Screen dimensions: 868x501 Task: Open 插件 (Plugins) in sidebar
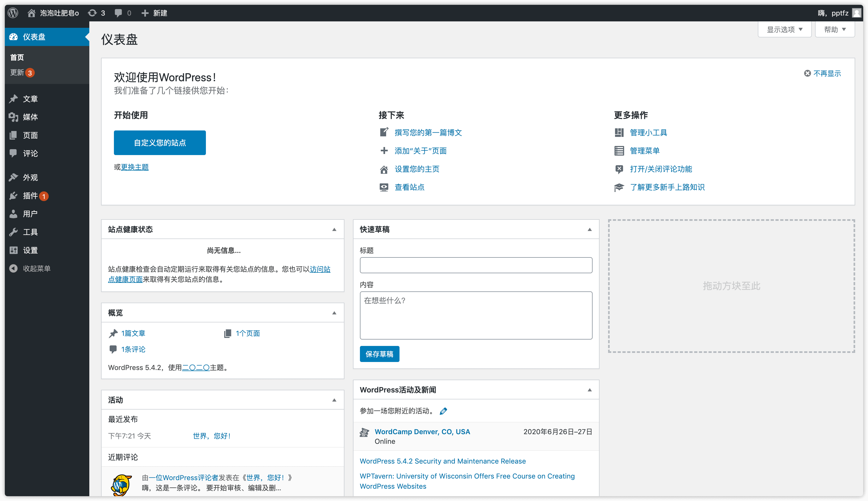point(30,195)
